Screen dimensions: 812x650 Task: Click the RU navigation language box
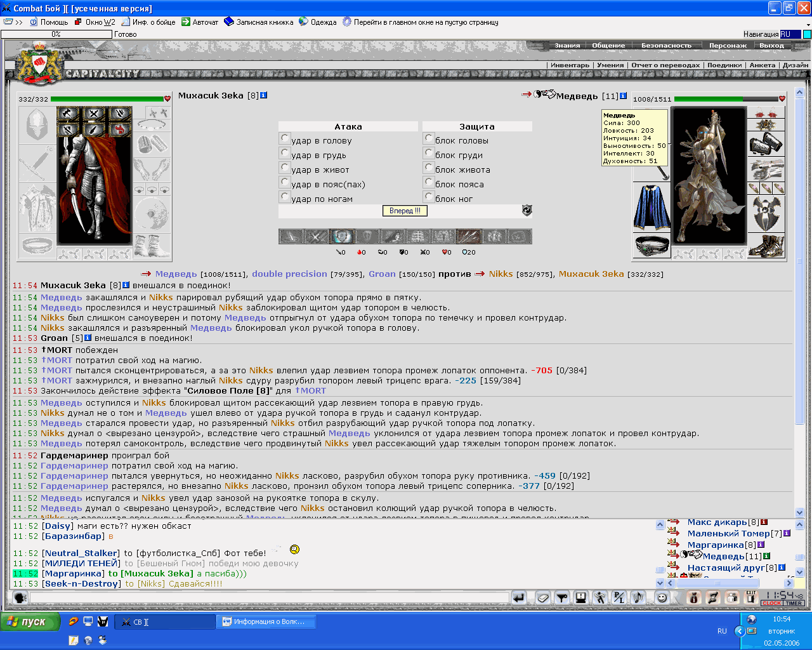[x=790, y=34]
